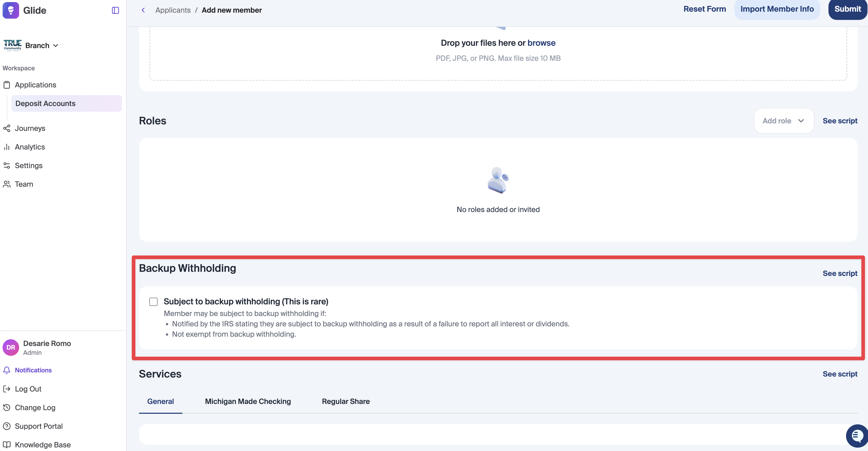The image size is (868, 451).
Task: Click the Desarie Romo user avatar
Action: point(11,348)
